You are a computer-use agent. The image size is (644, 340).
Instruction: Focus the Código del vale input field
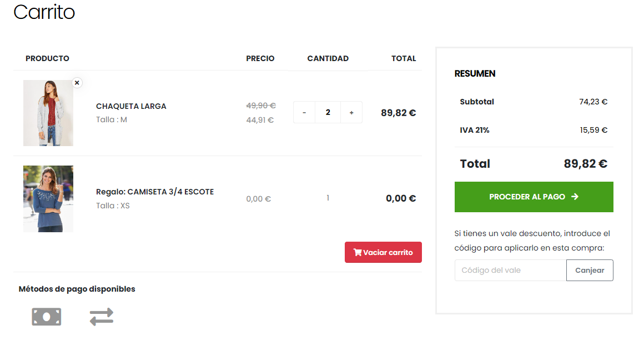click(510, 271)
